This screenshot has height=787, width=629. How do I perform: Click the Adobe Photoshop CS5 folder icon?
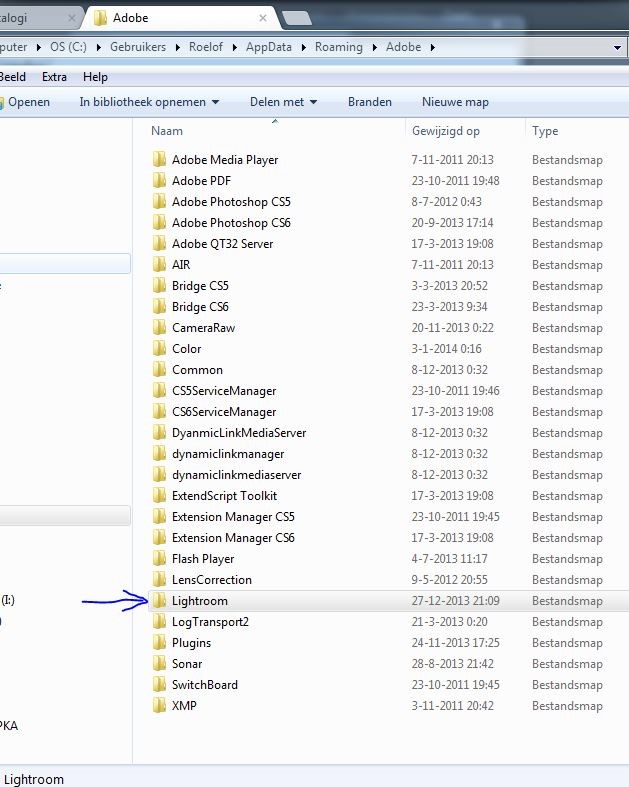pyautogui.click(x=159, y=202)
